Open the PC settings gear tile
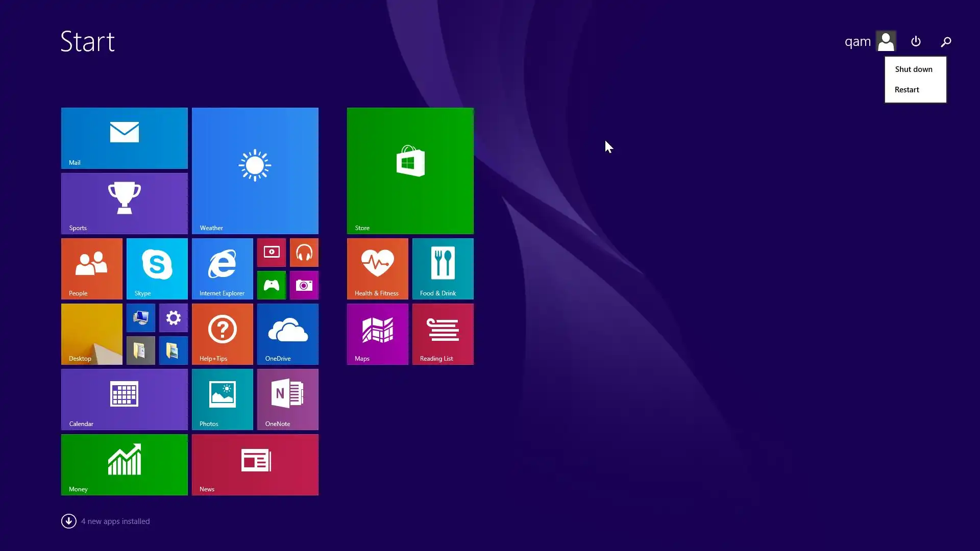 pos(173,317)
